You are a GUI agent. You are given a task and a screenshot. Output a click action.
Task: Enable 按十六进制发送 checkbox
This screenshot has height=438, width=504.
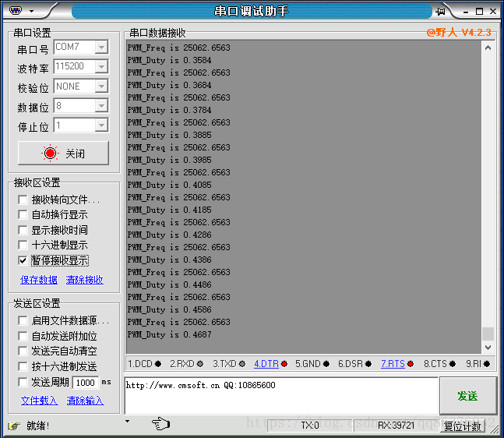tap(23, 366)
